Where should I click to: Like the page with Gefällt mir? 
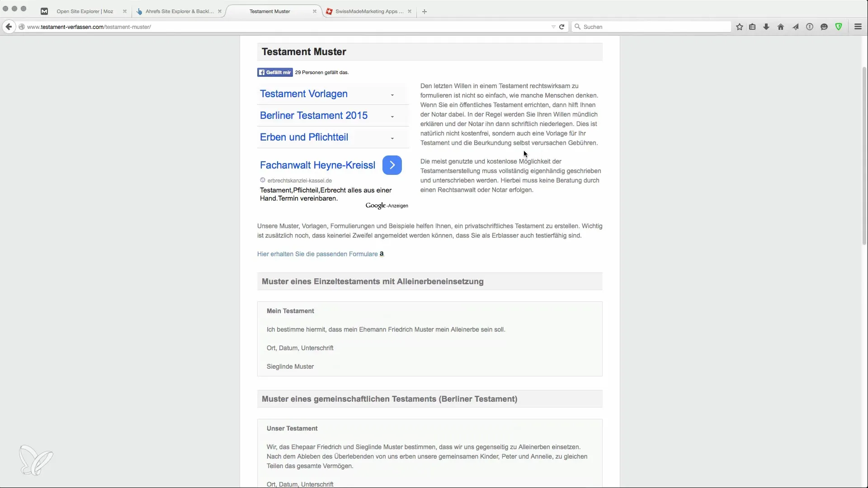click(275, 72)
